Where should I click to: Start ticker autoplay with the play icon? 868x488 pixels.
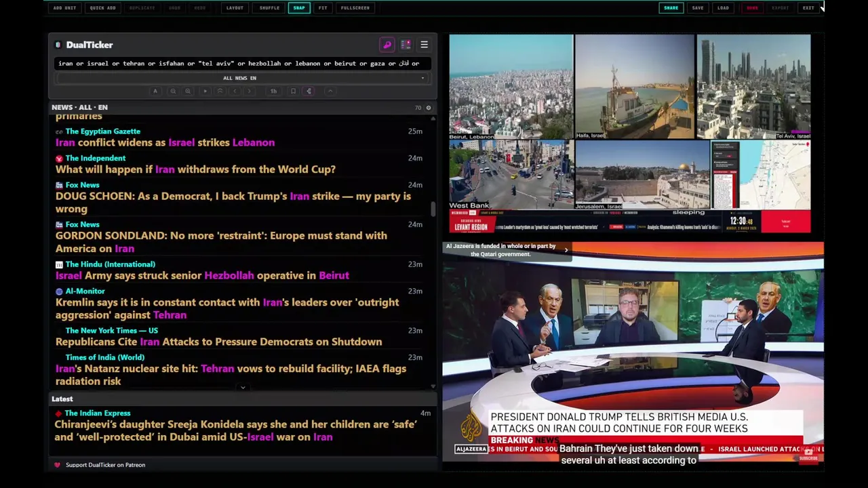[205, 91]
